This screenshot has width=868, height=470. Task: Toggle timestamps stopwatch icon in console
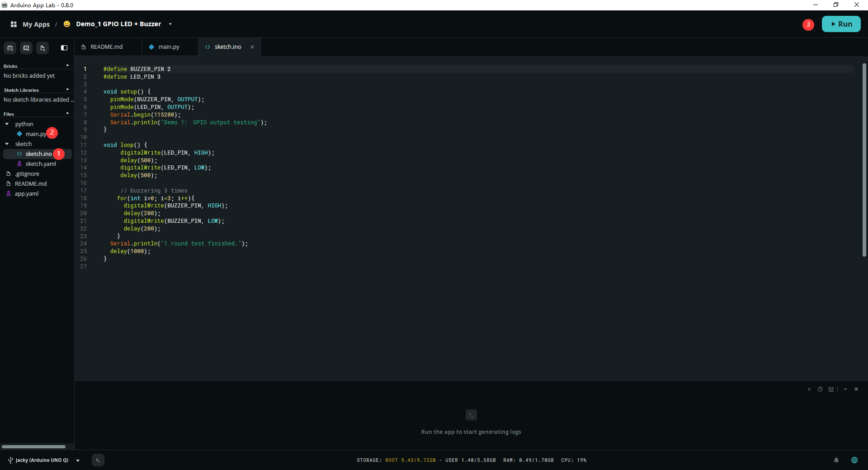[820, 389]
